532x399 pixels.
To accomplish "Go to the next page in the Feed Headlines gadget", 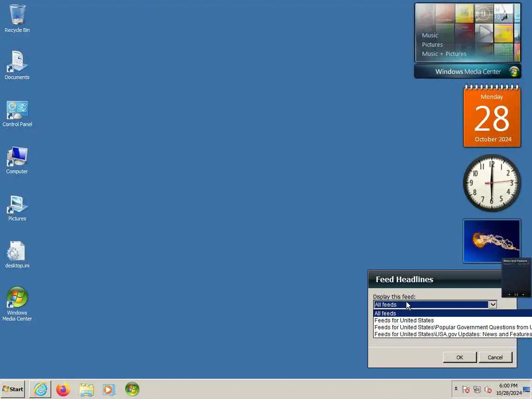I will tap(523, 295).
